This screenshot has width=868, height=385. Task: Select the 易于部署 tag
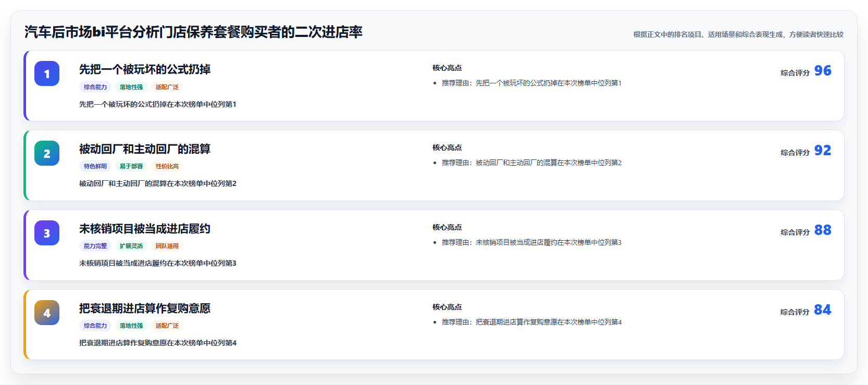[131, 166]
